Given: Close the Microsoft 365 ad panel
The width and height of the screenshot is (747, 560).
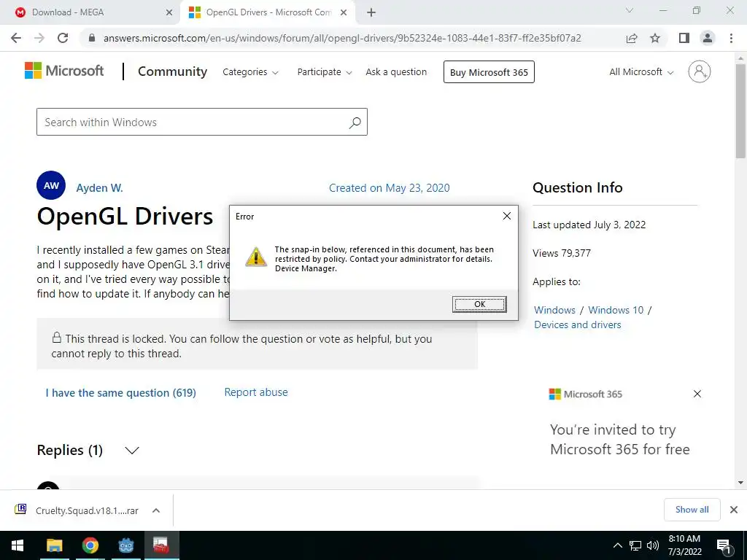Looking at the screenshot, I should coord(697,394).
